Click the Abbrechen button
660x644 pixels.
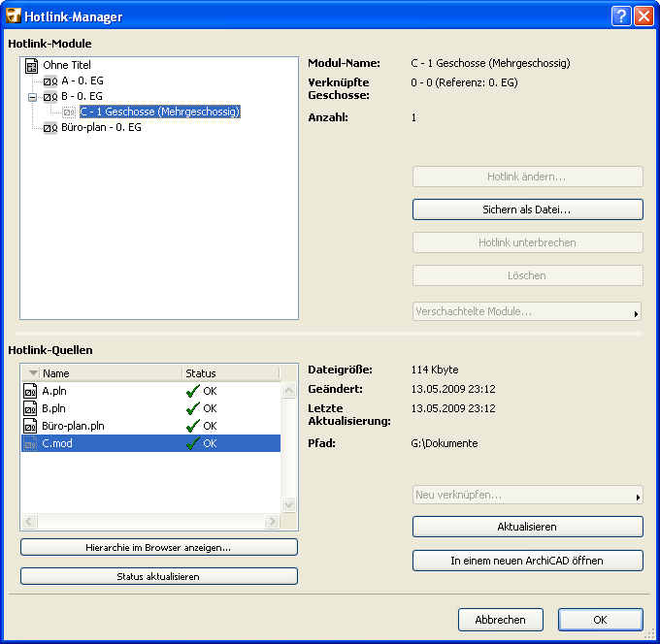click(x=501, y=620)
